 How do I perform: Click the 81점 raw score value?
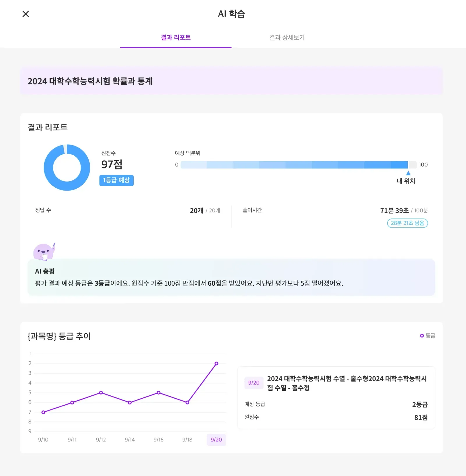point(421,418)
